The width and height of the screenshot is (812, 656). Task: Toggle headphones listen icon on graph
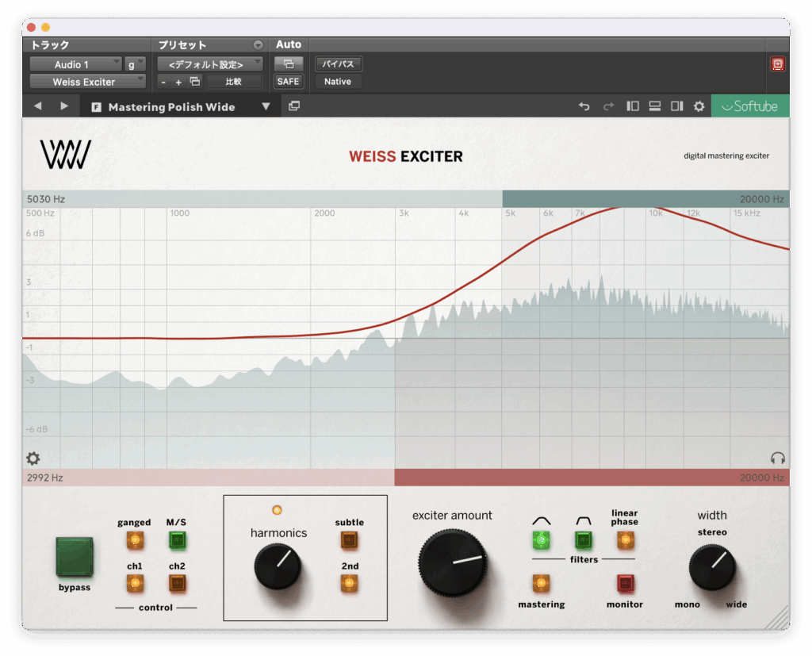click(777, 458)
